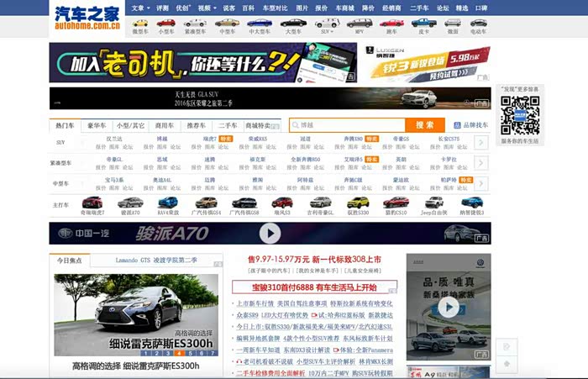Expand the SUV row with right arrow
The width and height of the screenshot is (588, 379).
tap(480, 142)
